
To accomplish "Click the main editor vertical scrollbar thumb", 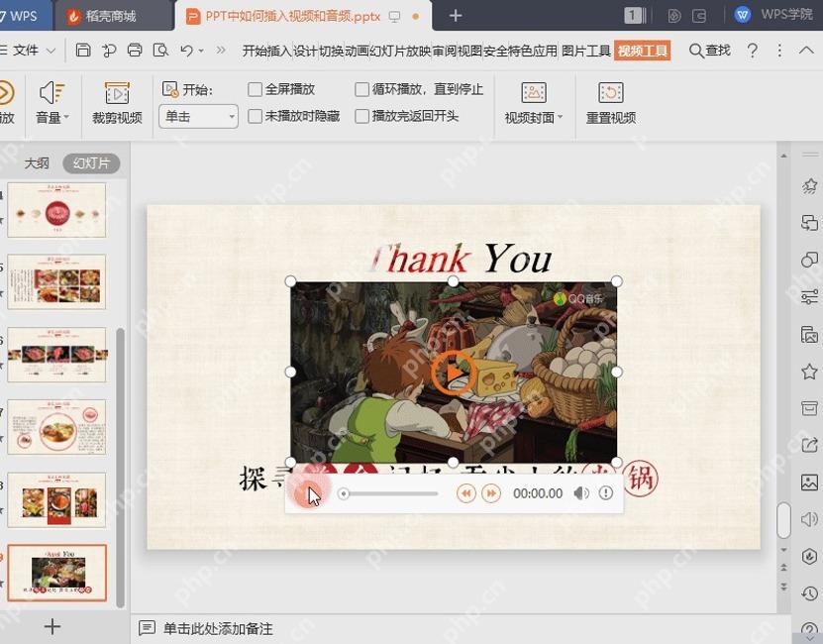I will 783,520.
